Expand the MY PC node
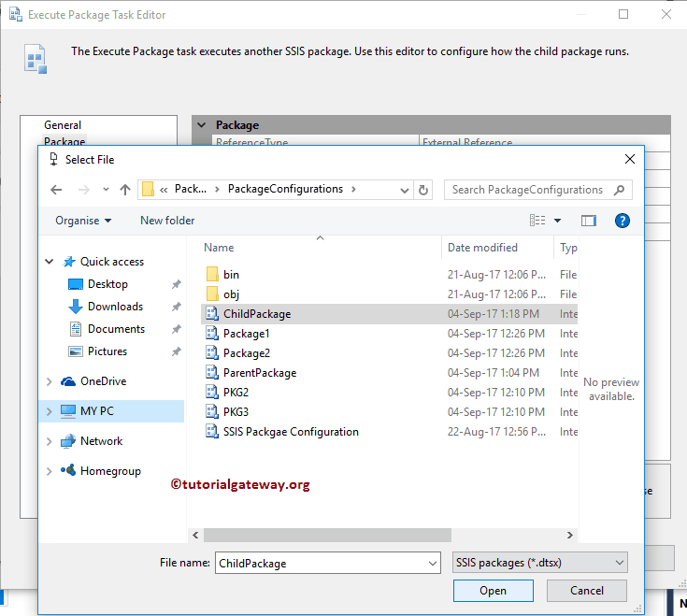This screenshot has height=616, width=687. (49, 411)
